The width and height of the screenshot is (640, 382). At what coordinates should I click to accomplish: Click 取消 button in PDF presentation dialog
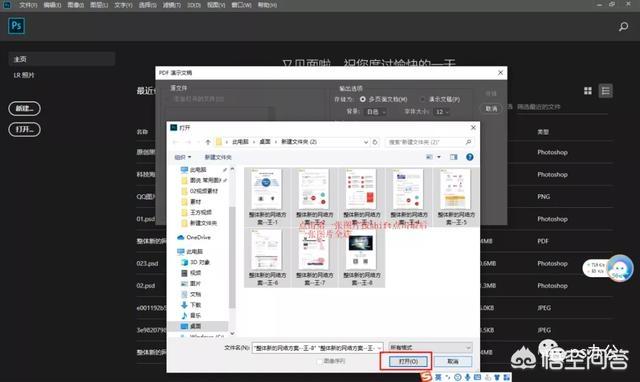(x=491, y=109)
